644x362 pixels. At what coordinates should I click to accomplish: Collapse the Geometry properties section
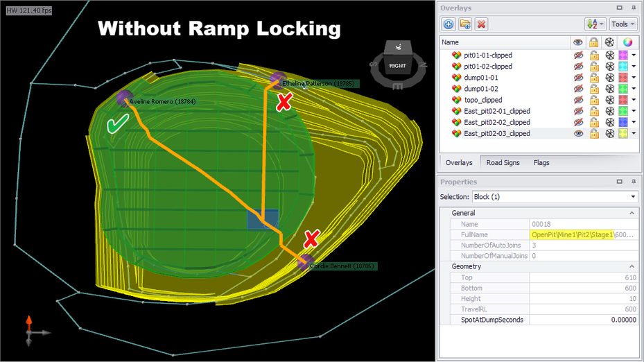(x=632, y=266)
